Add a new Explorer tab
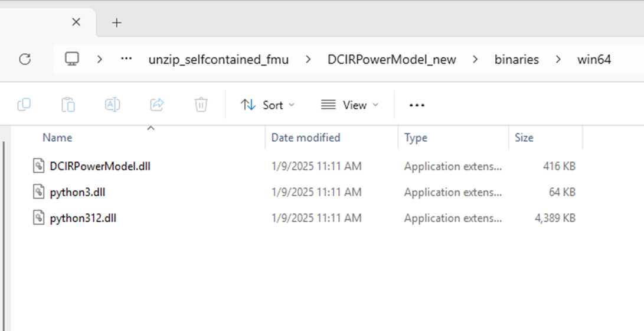644x331 pixels. [x=117, y=23]
